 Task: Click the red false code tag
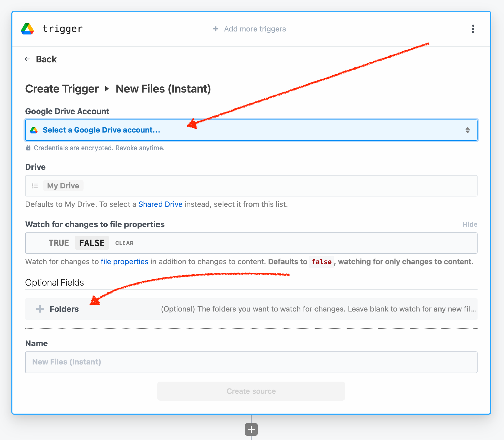(322, 262)
